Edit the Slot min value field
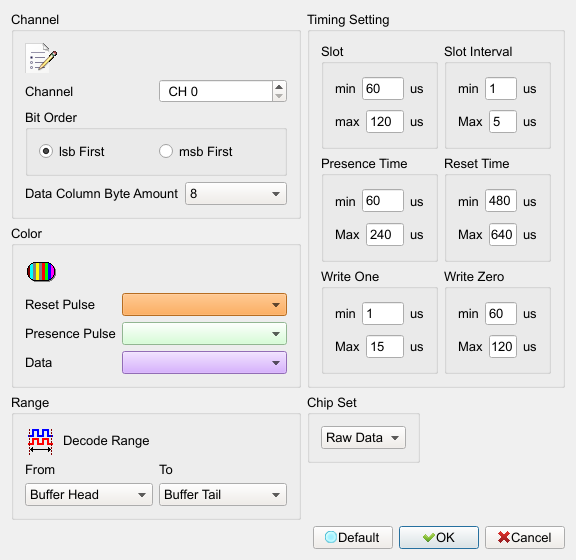The image size is (576, 560). click(383, 89)
